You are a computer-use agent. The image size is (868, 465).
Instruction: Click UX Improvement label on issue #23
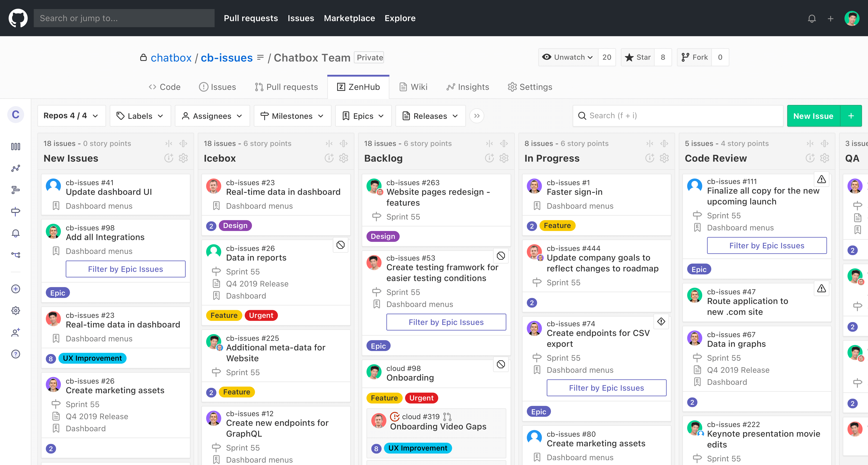[x=92, y=358]
